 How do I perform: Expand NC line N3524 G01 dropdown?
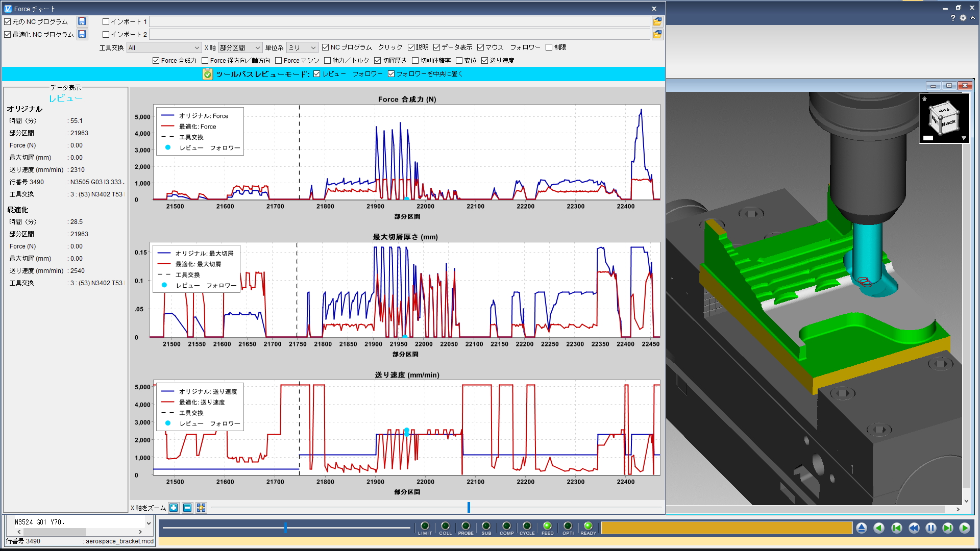tap(149, 522)
